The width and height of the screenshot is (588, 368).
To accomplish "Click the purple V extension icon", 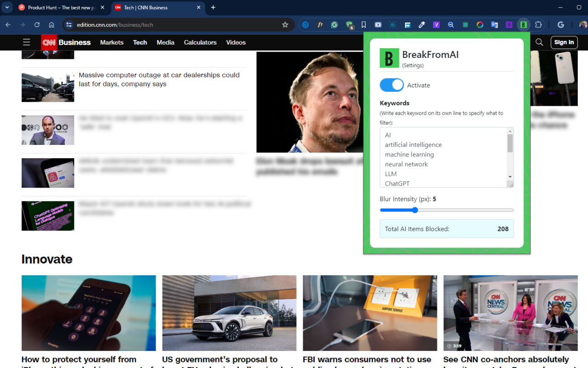I will pos(436,25).
